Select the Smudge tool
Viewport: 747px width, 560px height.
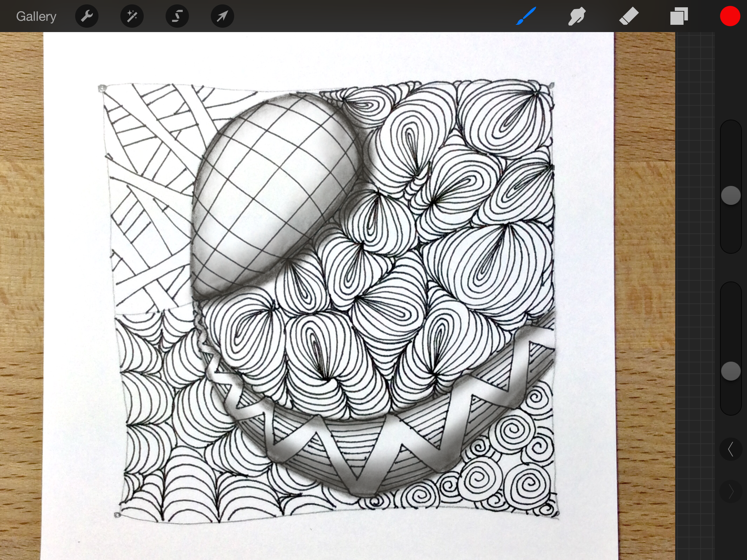577,16
